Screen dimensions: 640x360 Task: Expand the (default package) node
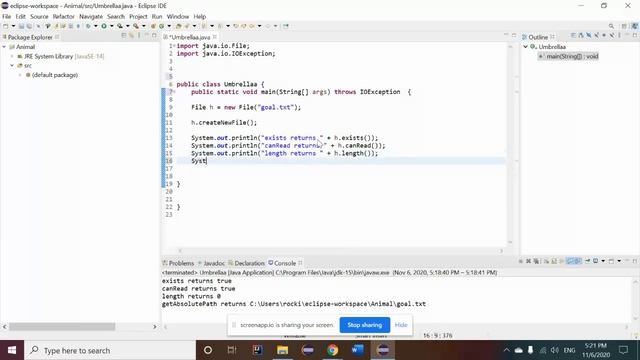pos(20,75)
